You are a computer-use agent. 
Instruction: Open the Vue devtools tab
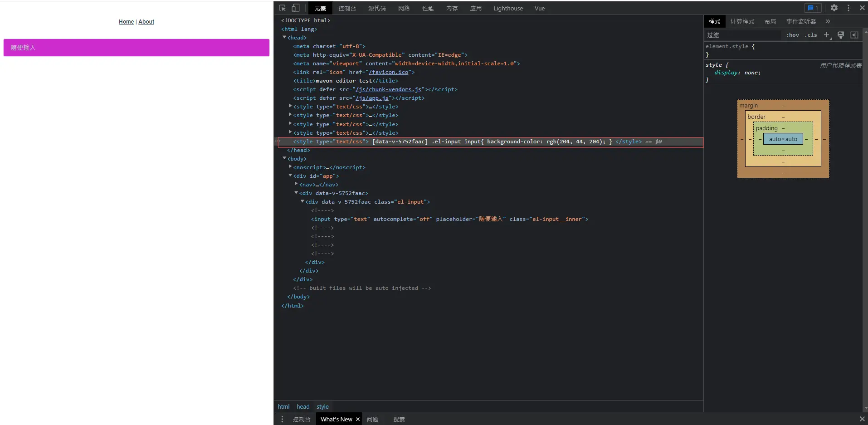coord(539,8)
